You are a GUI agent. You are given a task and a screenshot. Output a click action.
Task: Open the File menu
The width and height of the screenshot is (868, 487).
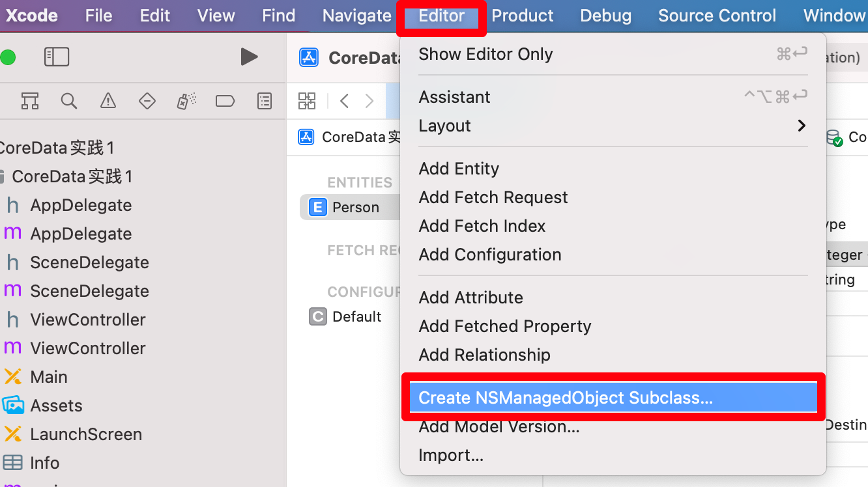coord(98,16)
